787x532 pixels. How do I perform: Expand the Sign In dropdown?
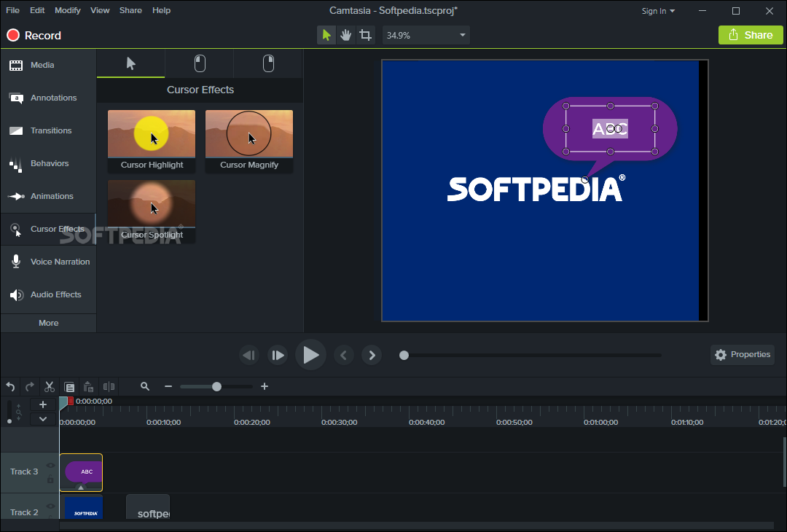[658, 10]
